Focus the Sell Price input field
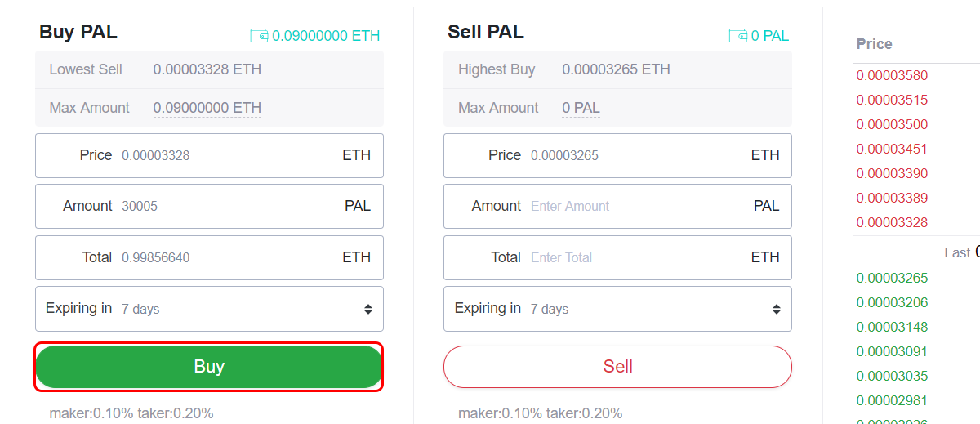980x424 pixels. [617, 155]
